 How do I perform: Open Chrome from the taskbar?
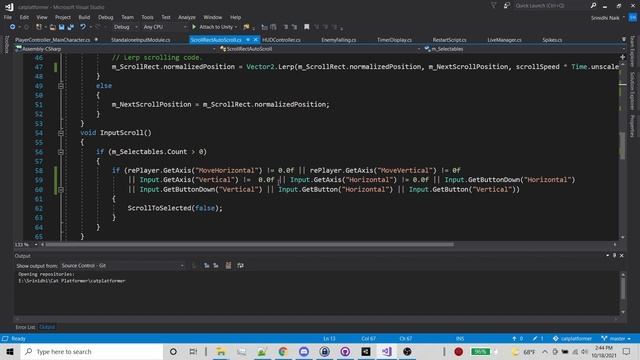tap(283, 351)
